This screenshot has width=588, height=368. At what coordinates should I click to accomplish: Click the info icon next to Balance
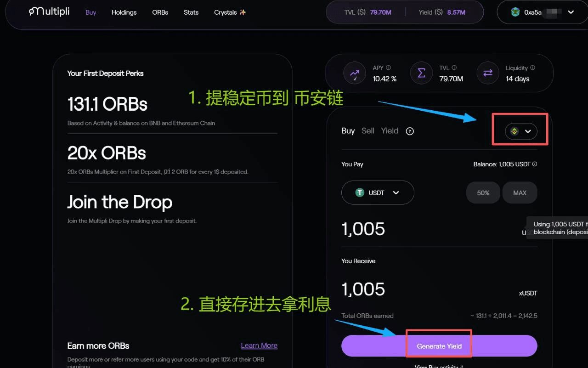535,164
